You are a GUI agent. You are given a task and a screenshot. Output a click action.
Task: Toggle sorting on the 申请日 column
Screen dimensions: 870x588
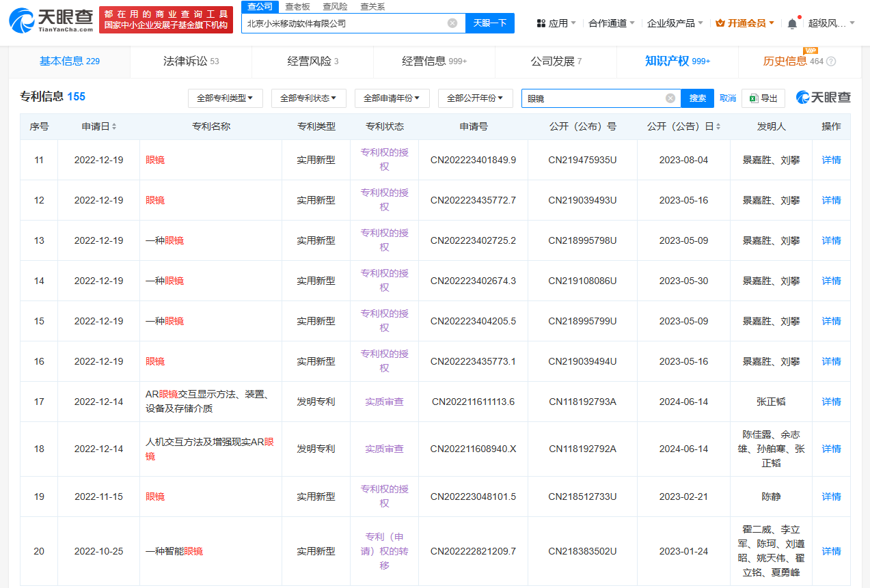tap(113, 126)
